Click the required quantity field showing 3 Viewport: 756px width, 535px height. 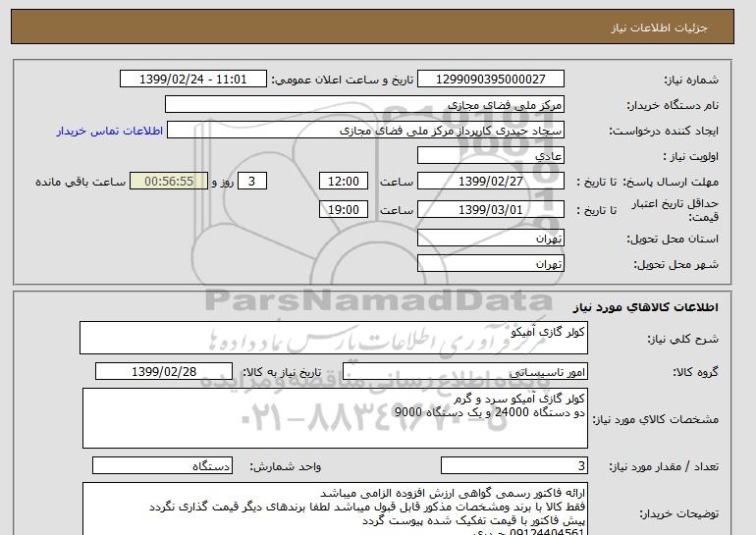coord(514,465)
